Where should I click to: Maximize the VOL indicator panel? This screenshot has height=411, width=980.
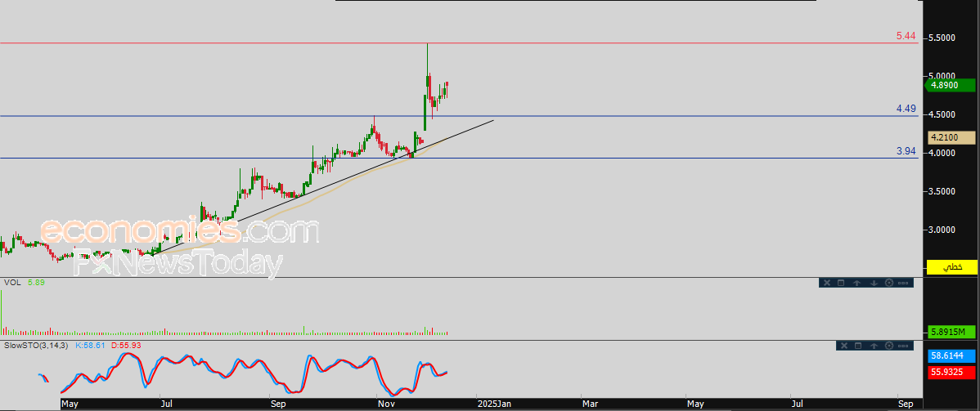click(x=841, y=283)
